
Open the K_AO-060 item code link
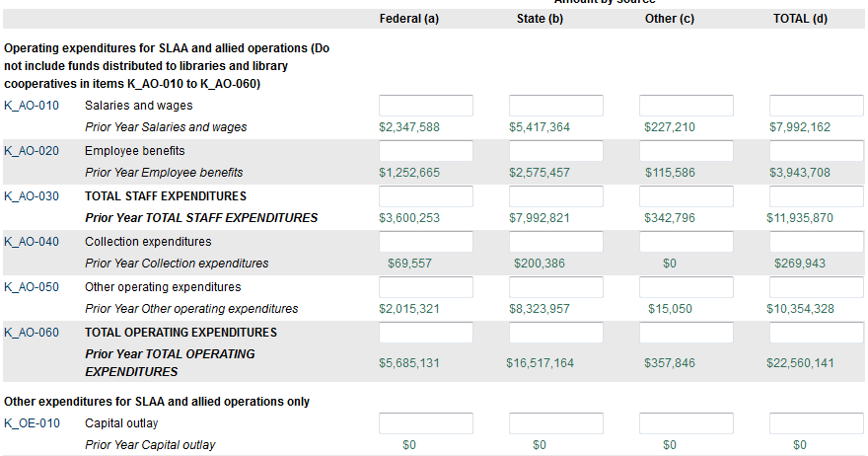[33, 333]
